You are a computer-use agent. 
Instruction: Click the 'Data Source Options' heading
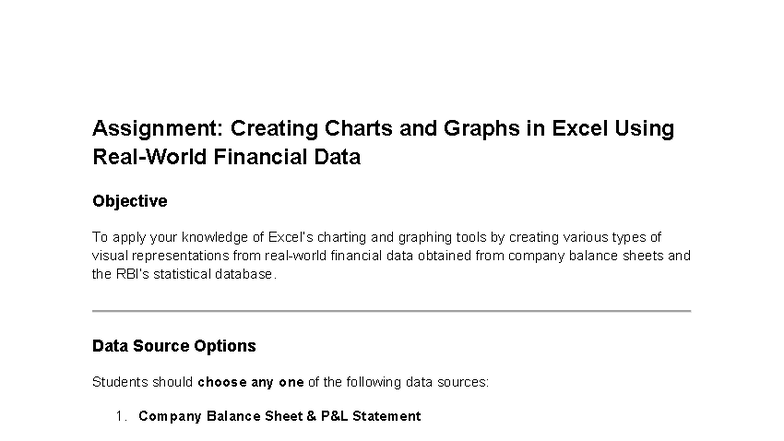pos(174,346)
